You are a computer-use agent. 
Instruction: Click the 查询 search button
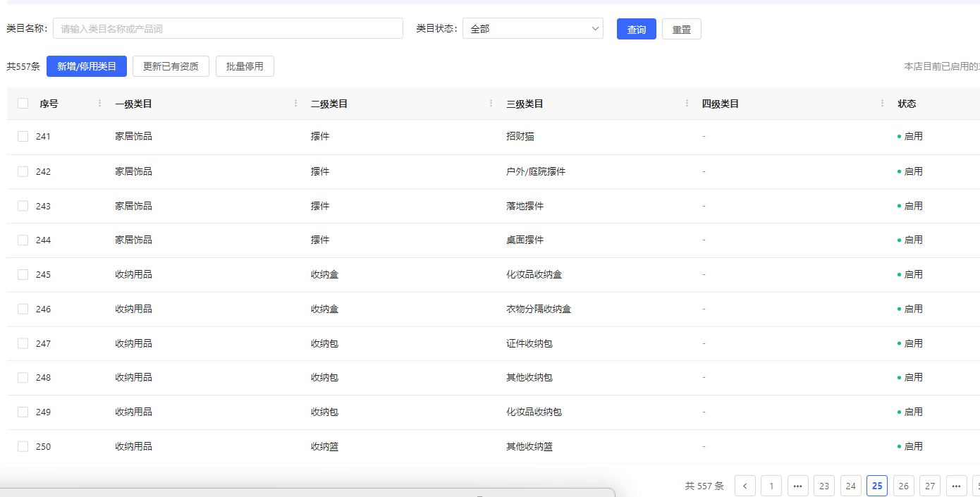pos(636,29)
